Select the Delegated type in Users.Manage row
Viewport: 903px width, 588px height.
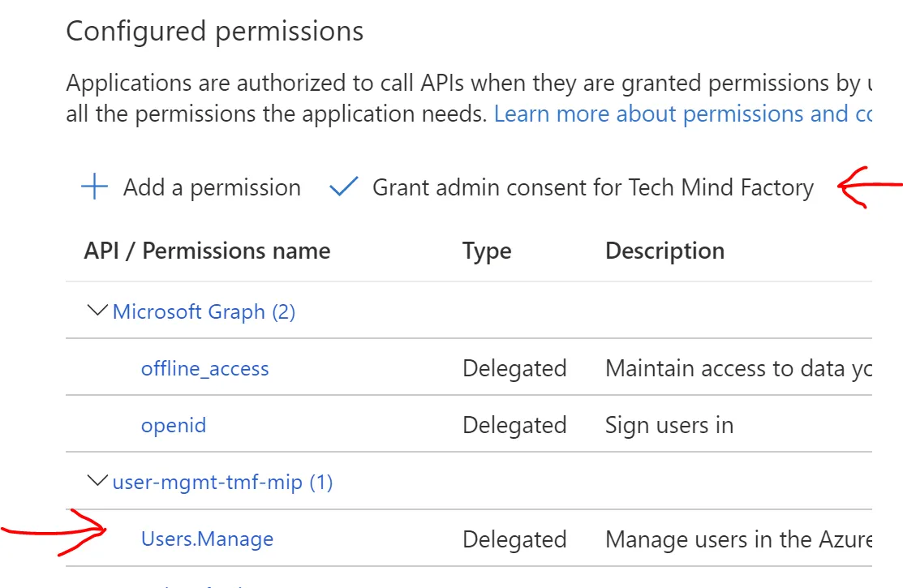[514, 539]
